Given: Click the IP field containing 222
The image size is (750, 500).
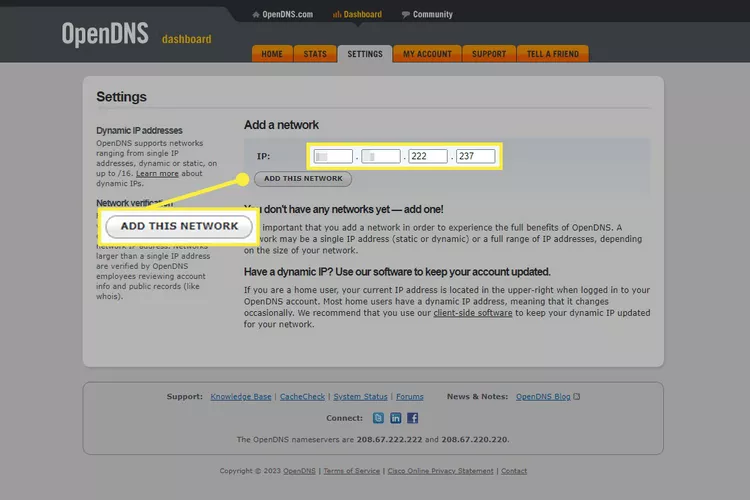Looking at the screenshot, I should click(428, 156).
